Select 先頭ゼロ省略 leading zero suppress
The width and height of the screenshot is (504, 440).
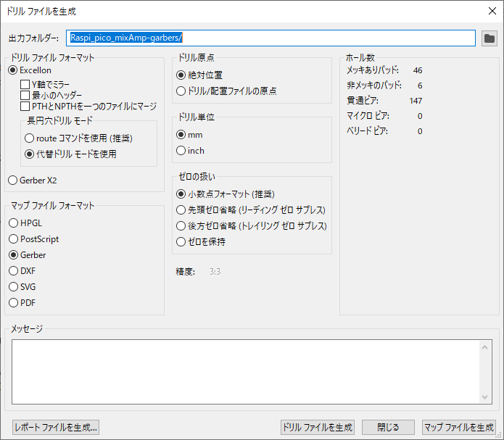(251, 210)
